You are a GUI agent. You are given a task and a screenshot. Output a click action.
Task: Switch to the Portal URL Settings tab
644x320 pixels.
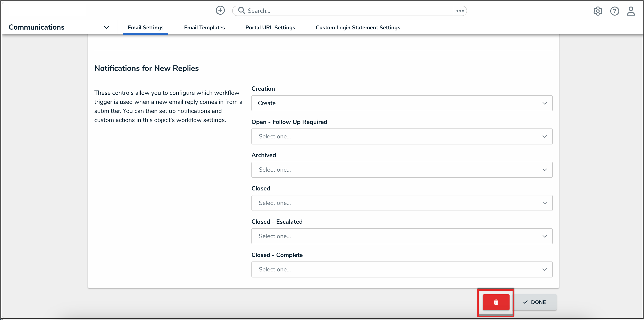(270, 27)
